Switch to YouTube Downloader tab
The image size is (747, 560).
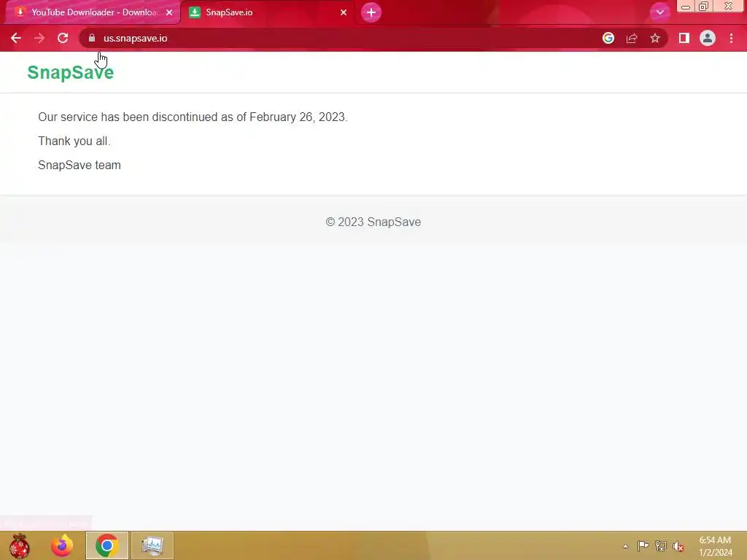(90, 12)
